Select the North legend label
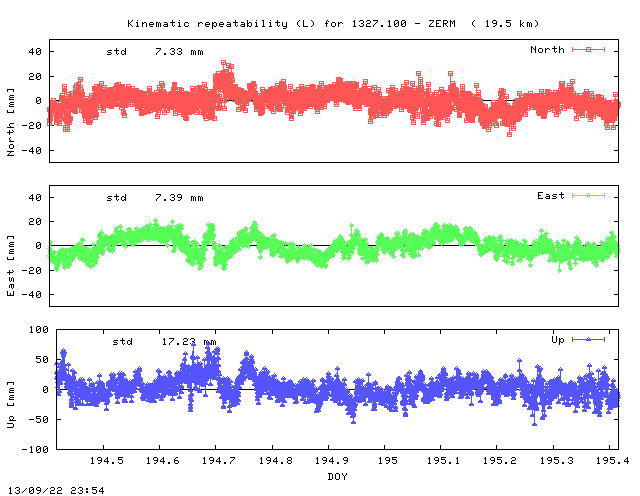 [547, 50]
